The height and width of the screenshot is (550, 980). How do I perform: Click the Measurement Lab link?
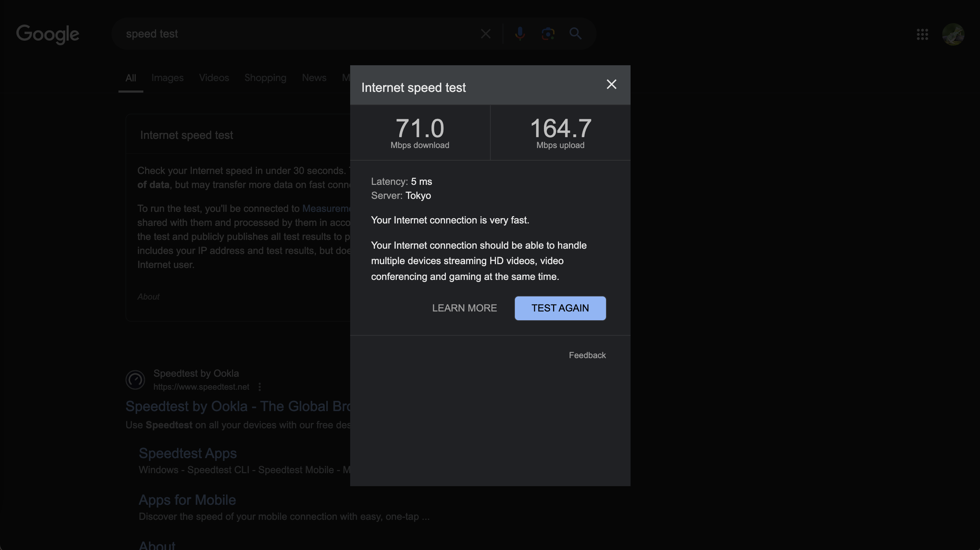coord(326,209)
